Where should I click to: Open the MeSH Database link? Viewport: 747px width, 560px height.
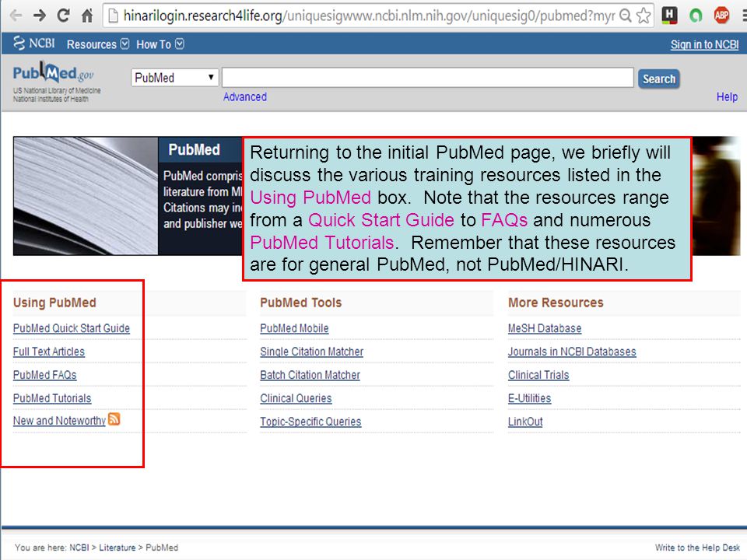click(545, 328)
